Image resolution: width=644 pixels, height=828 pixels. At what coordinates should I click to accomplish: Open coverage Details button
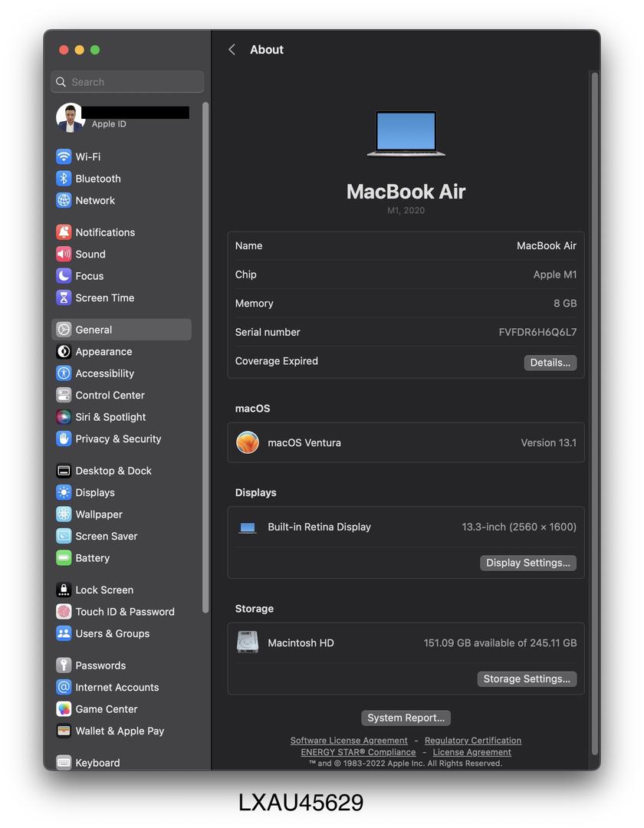tap(550, 362)
